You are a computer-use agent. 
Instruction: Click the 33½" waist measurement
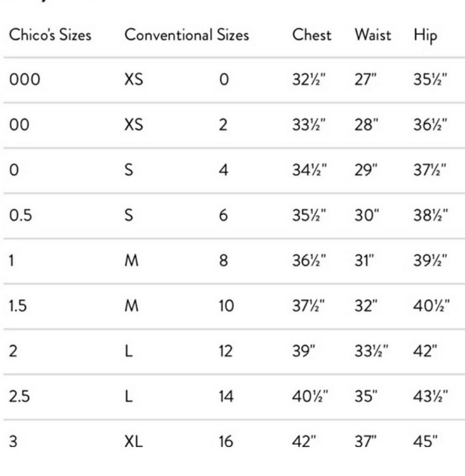point(371,351)
